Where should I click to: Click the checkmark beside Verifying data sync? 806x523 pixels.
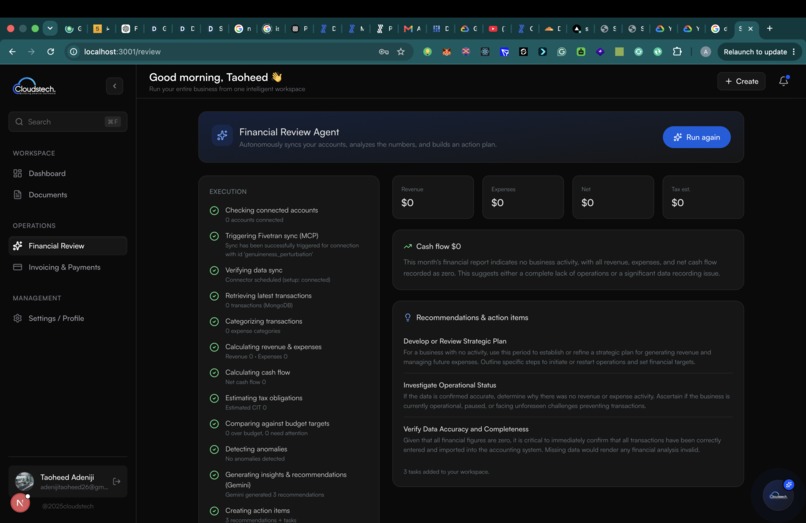pos(214,270)
